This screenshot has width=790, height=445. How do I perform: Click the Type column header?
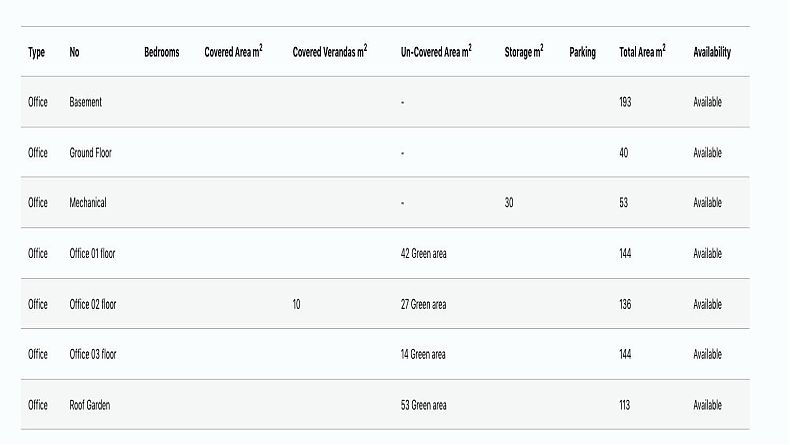click(36, 52)
